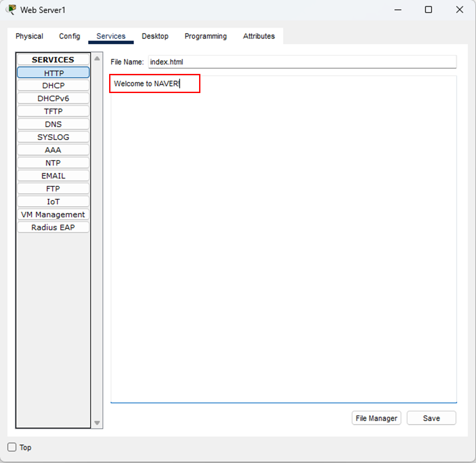Open the IoT service
This screenshot has height=463, width=476.
[x=53, y=202]
